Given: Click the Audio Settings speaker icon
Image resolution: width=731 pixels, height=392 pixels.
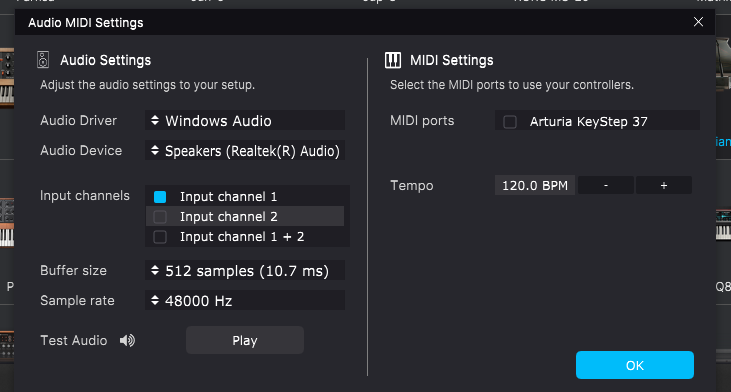Looking at the screenshot, I should point(43,60).
